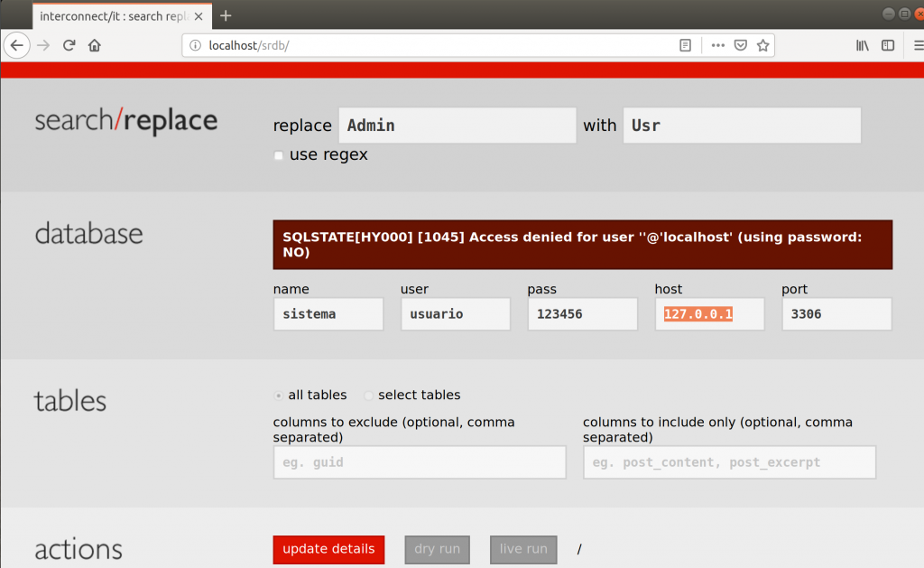The image size is (924, 568).
Task: Focus the columns to exclude input
Action: (420, 462)
